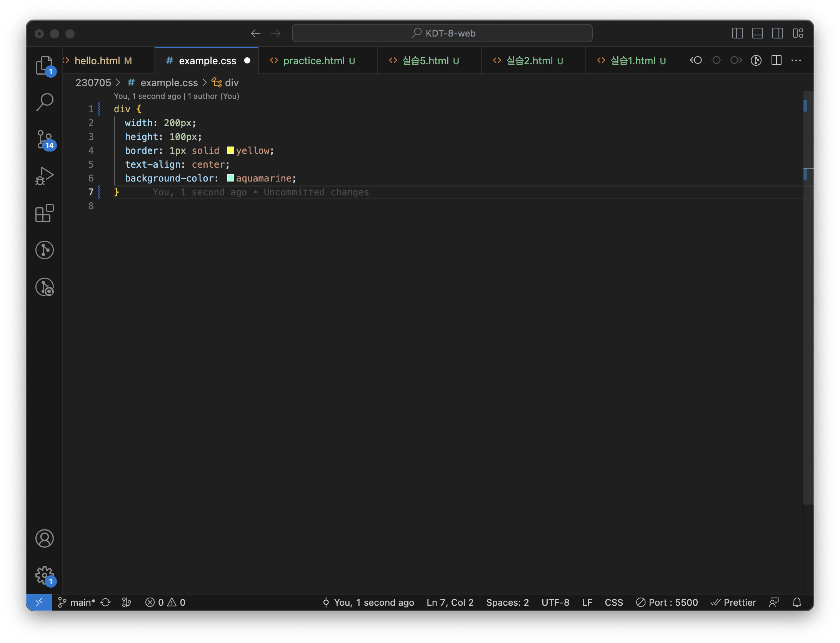Click the aquamarine color swatch
This screenshot has width=840, height=643.
[230, 178]
